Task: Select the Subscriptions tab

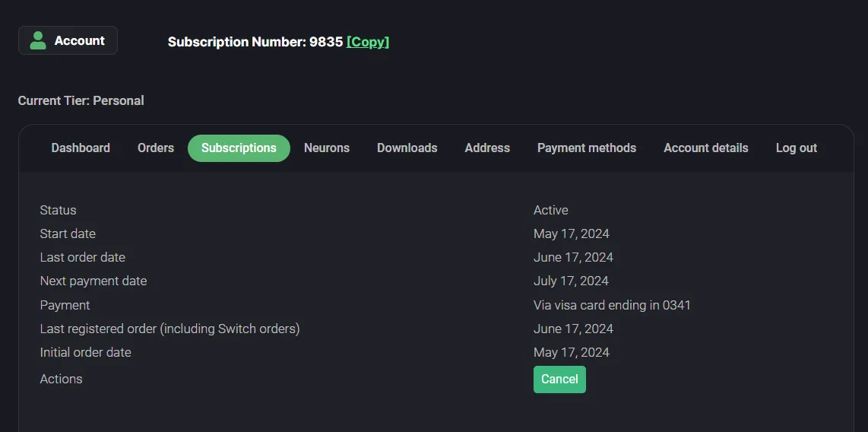Action: (239, 148)
